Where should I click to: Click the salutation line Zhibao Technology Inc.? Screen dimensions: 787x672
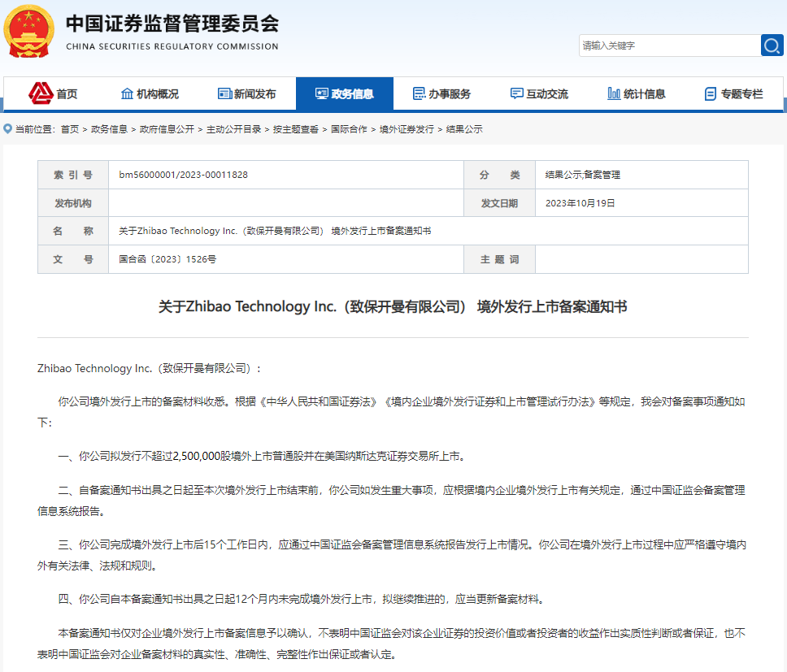point(149,369)
